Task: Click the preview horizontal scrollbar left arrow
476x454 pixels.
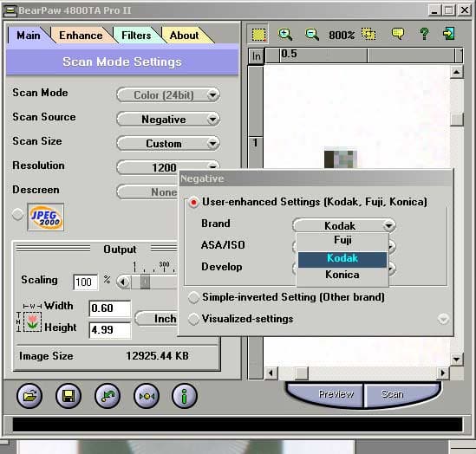Action: (271, 373)
